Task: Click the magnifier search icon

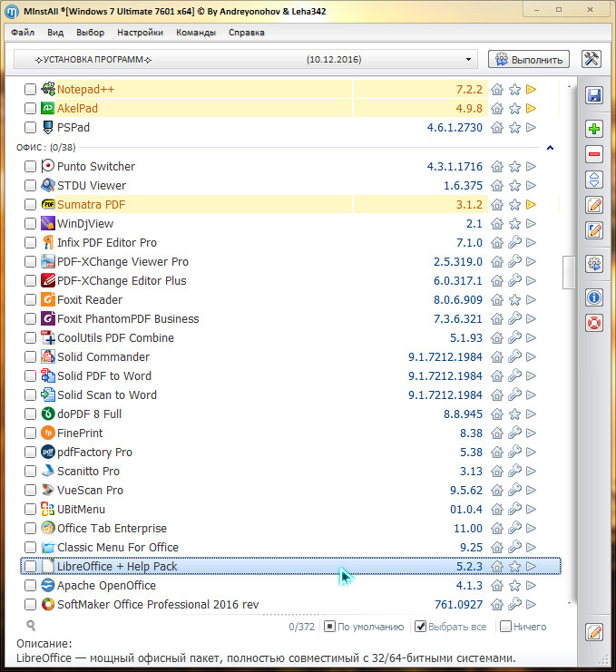Action: click(x=31, y=626)
